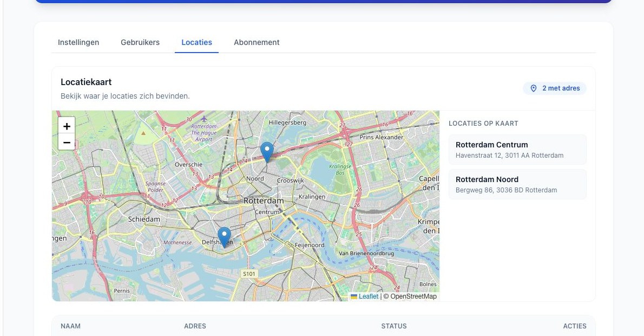Select the Rotterdam Noord location card
The image size is (644, 336).
(517, 184)
